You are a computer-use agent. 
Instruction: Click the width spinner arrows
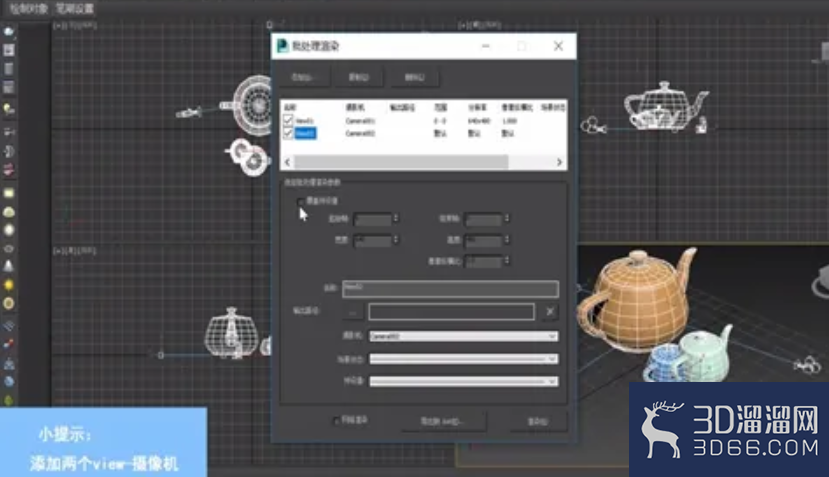pos(395,240)
